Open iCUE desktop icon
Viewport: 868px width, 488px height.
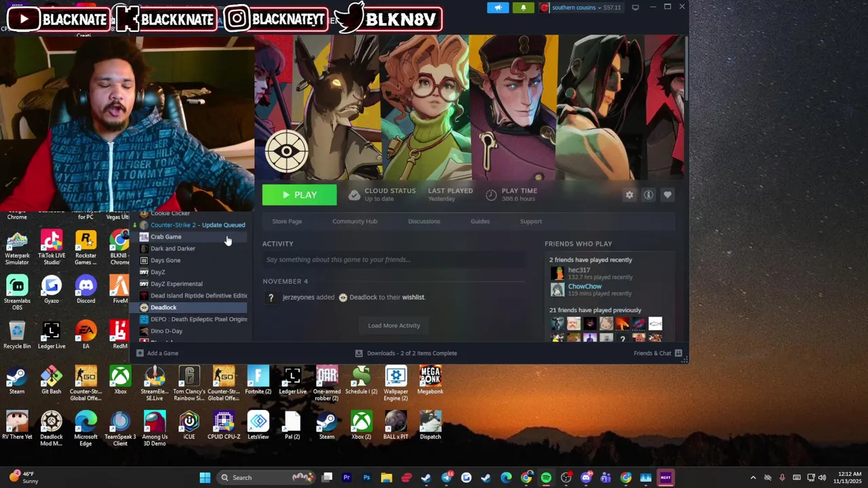(x=189, y=425)
